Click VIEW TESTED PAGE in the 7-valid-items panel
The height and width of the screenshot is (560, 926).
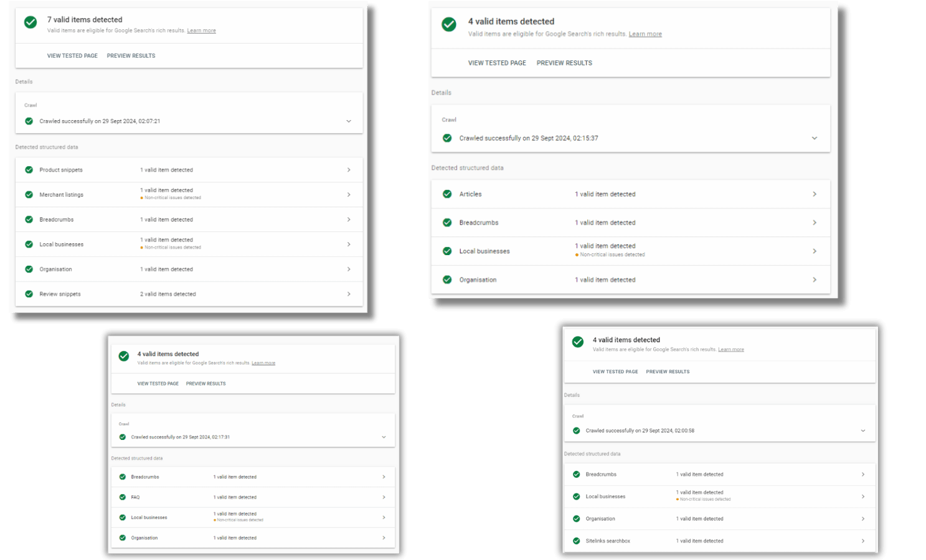(72, 56)
